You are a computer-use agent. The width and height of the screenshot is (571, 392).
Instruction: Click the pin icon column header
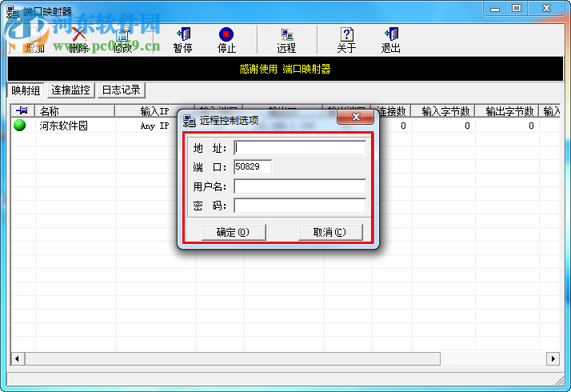coord(22,110)
